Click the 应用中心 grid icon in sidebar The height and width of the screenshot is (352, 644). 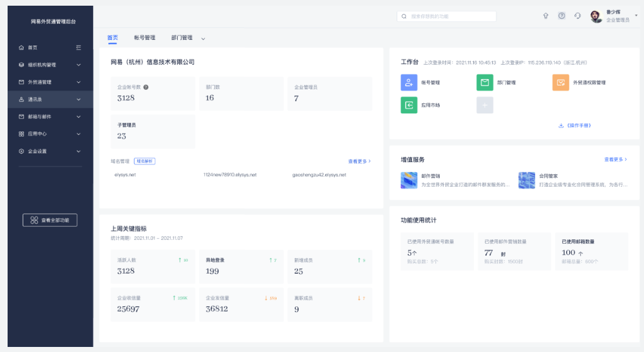click(22, 134)
